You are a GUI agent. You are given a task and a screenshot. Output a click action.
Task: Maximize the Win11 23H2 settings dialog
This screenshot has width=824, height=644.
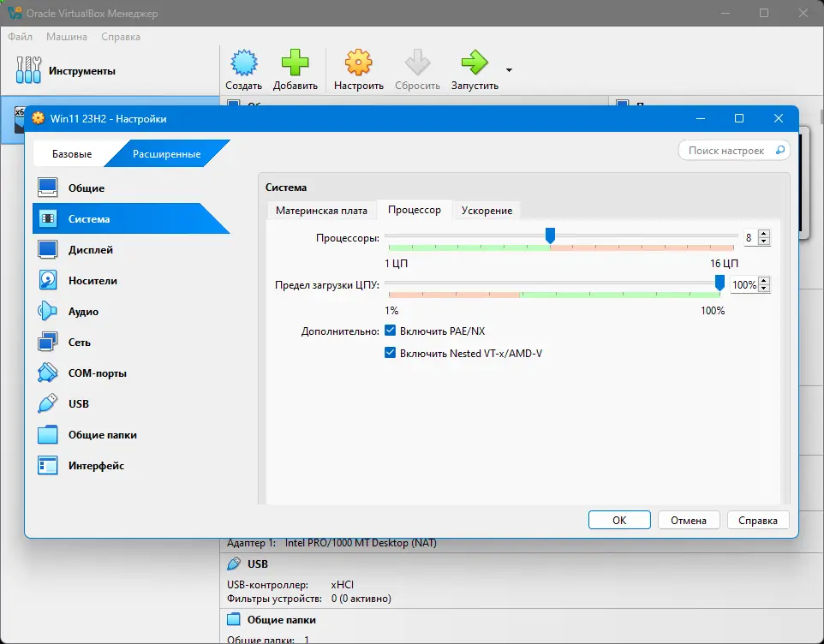point(739,118)
